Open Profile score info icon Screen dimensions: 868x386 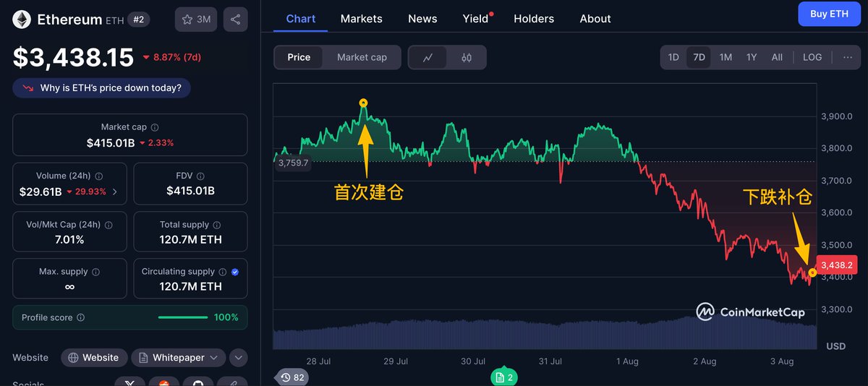coord(81,317)
